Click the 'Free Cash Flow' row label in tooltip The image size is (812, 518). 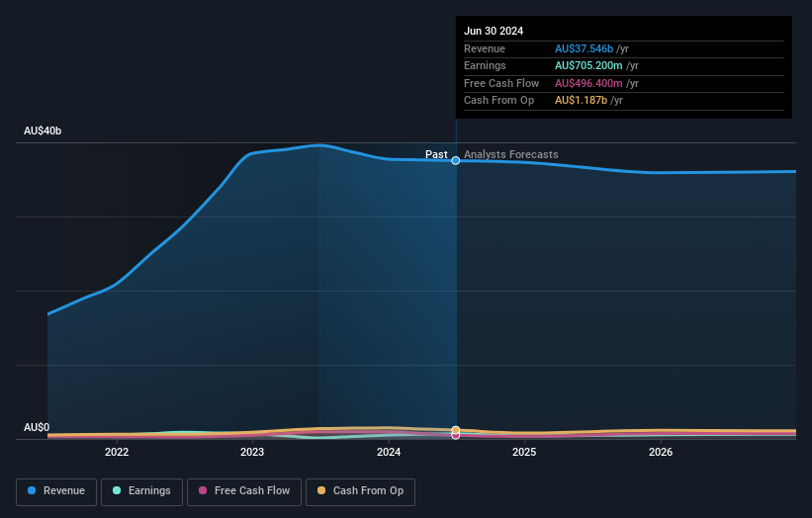coord(501,83)
